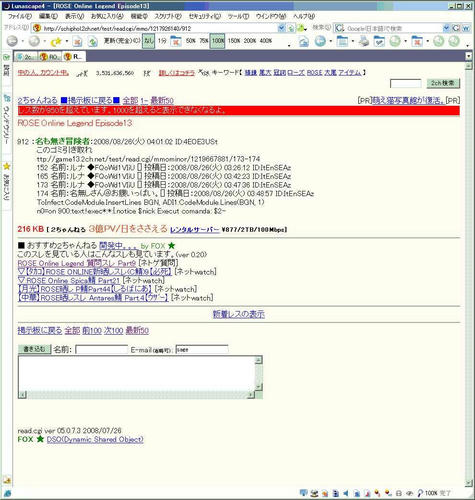Click the yellow star icon in the sidebar
Image resolution: width=475 pixels, height=500 pixels.
6,166
